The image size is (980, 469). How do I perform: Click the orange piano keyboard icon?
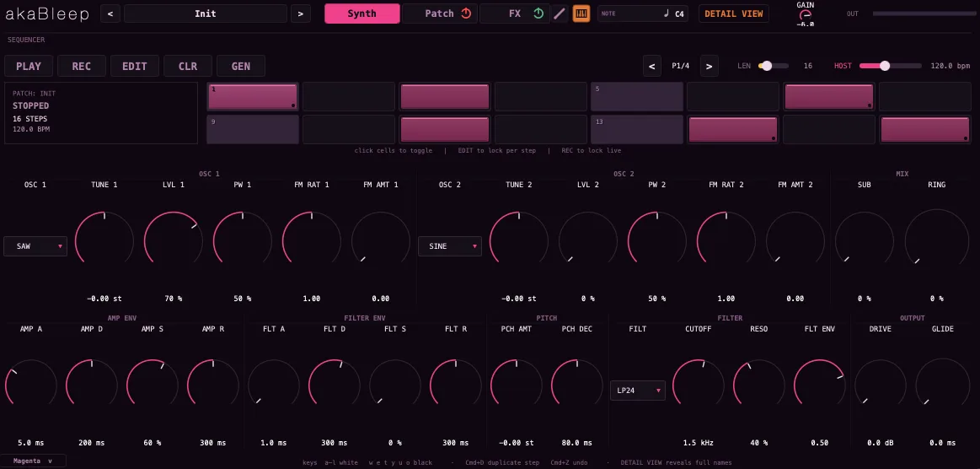coord(581,13)
